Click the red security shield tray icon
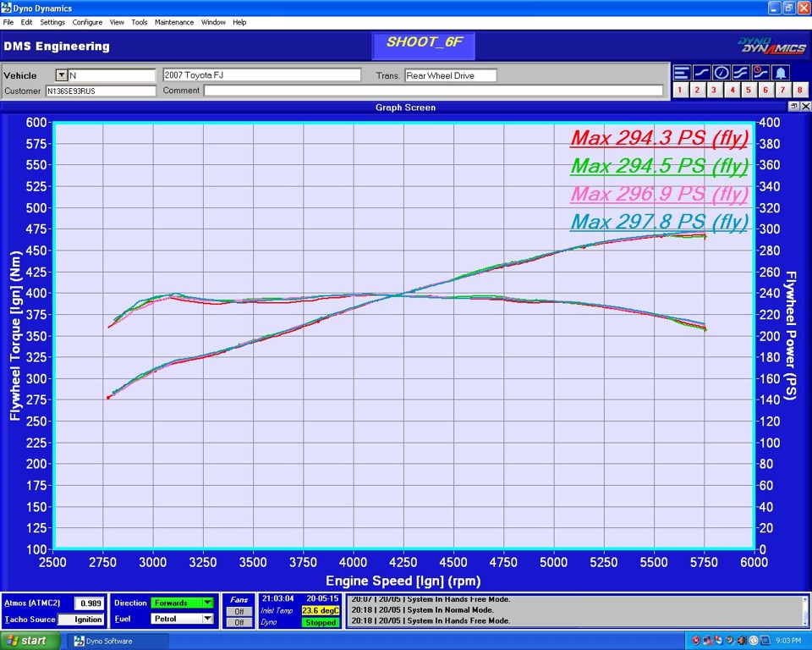 pos(696,641)
